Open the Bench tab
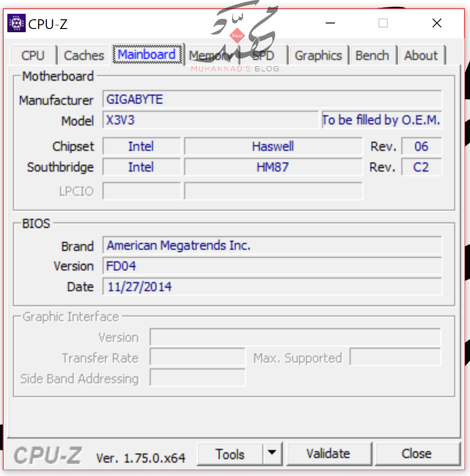The height and width of the screenshot is (476, 470). pos(372,56)
